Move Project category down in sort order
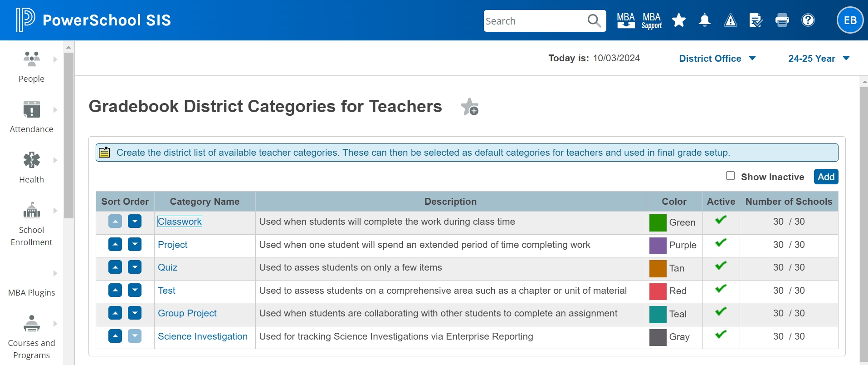 point(135,244)
